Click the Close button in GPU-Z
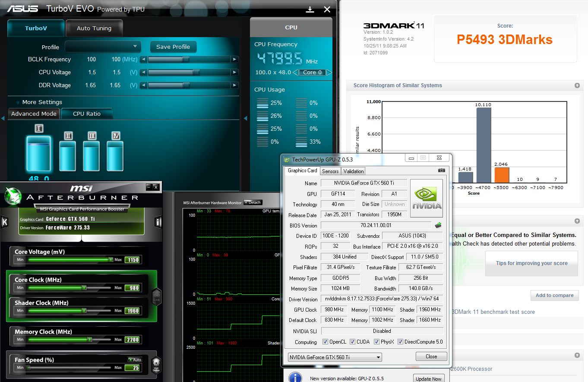 pyautogui.click(x=431, y=357)
